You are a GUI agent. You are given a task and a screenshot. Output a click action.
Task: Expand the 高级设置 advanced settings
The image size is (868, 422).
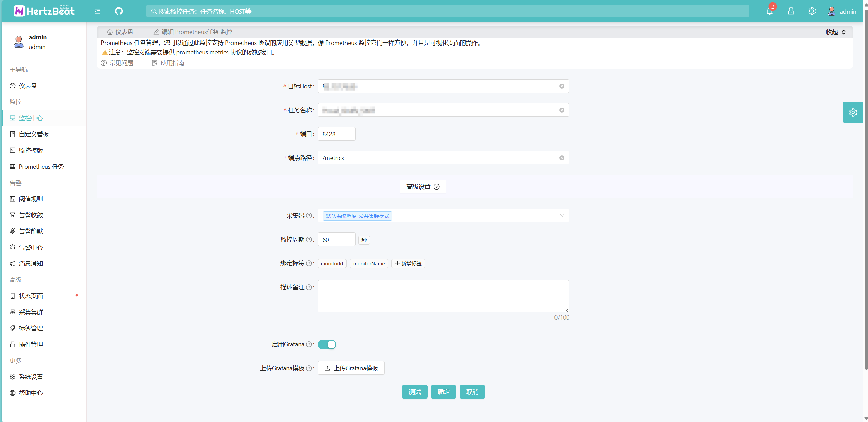tap(422, 186)
